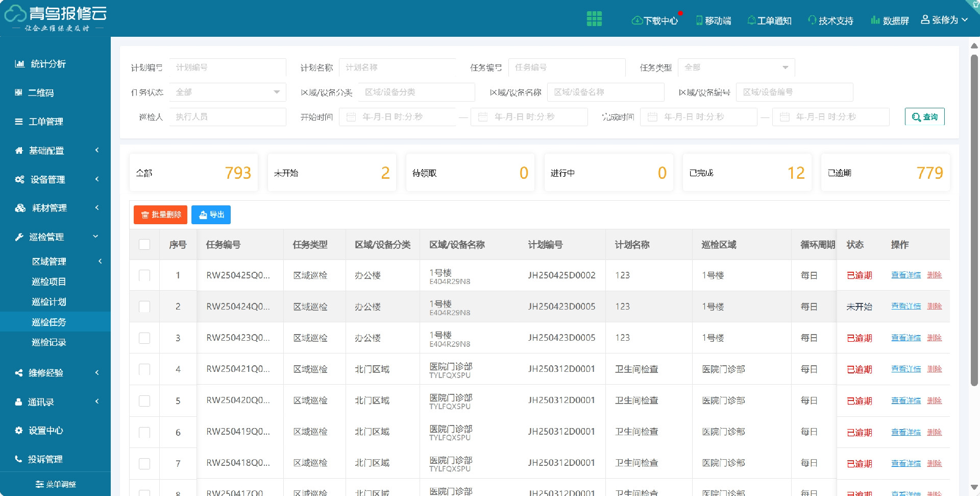980x496 pixels.
Task: Open the 下载中心 download center icon
Action: pos(655,20)
